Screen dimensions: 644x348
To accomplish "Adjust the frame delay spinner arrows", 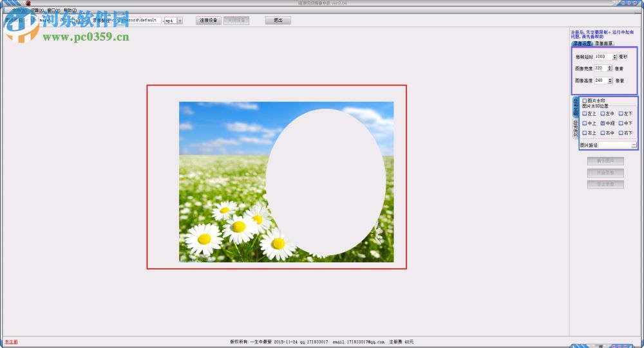I will (x=614, y=57).
